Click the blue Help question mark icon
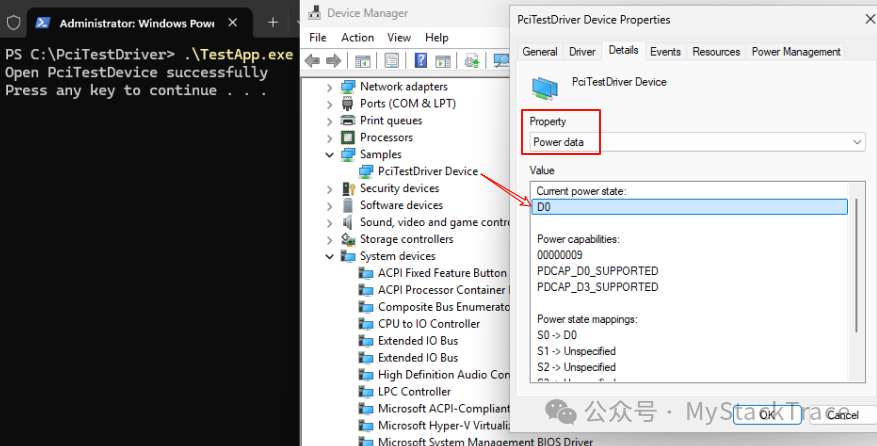Viewport: 877px width, 446px height. pyautogui.click(x=421, y=60)
